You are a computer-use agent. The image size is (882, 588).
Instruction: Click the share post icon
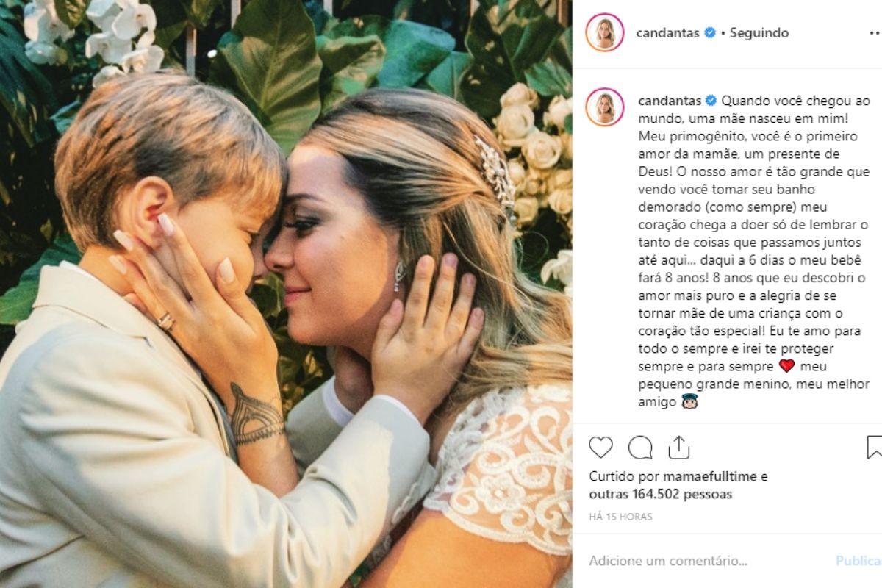679,447
